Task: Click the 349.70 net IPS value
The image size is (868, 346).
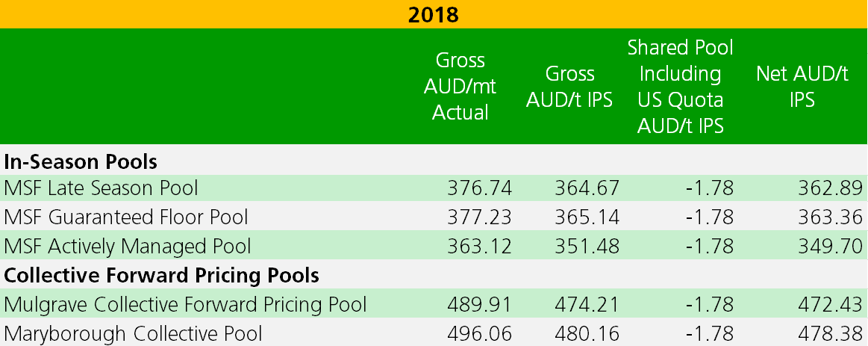Action: [x=831, y=246]
